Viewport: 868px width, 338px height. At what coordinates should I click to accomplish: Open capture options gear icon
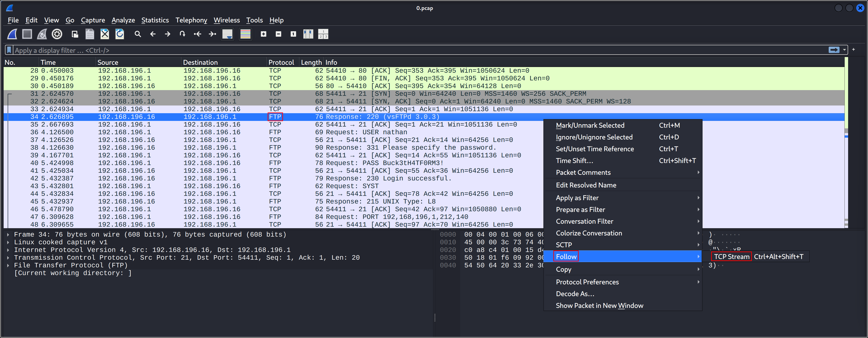tap(57, 34)
